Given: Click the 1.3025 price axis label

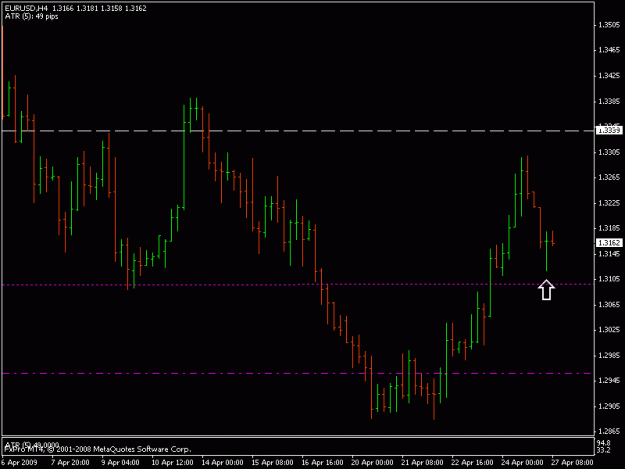Looking at the screenshot, I should pyautogui.click(x=609, y=330).
